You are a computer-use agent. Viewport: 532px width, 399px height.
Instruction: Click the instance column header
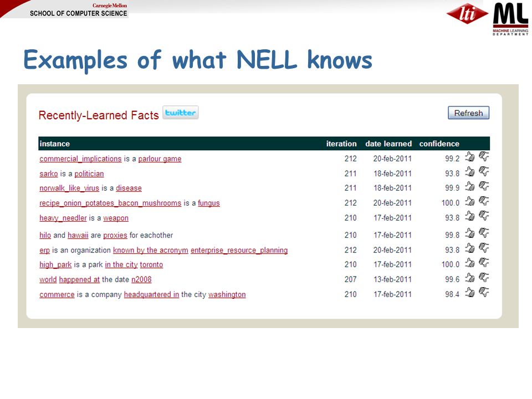pos(55,144)
